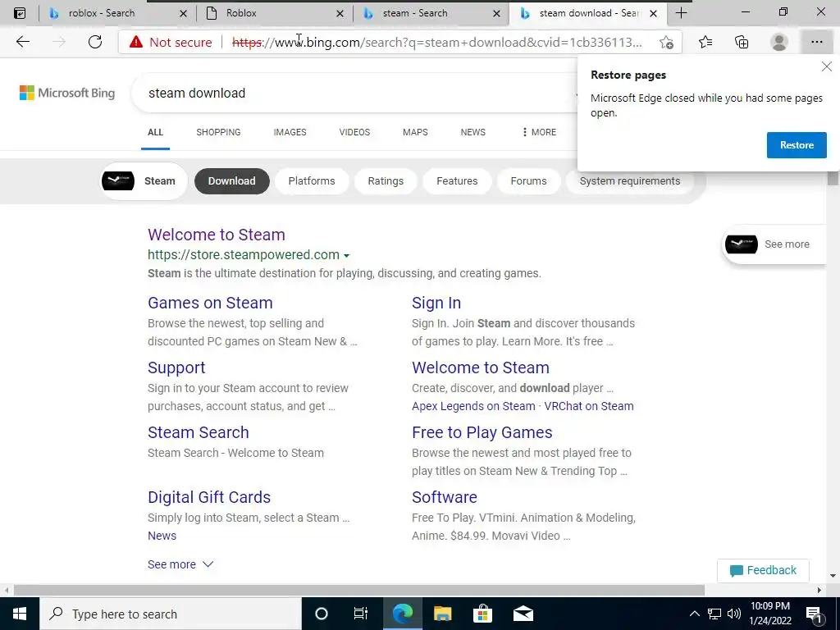Screen dimensions: 840x630
Task: Open a new tab with plus icon
Action: 681,13
